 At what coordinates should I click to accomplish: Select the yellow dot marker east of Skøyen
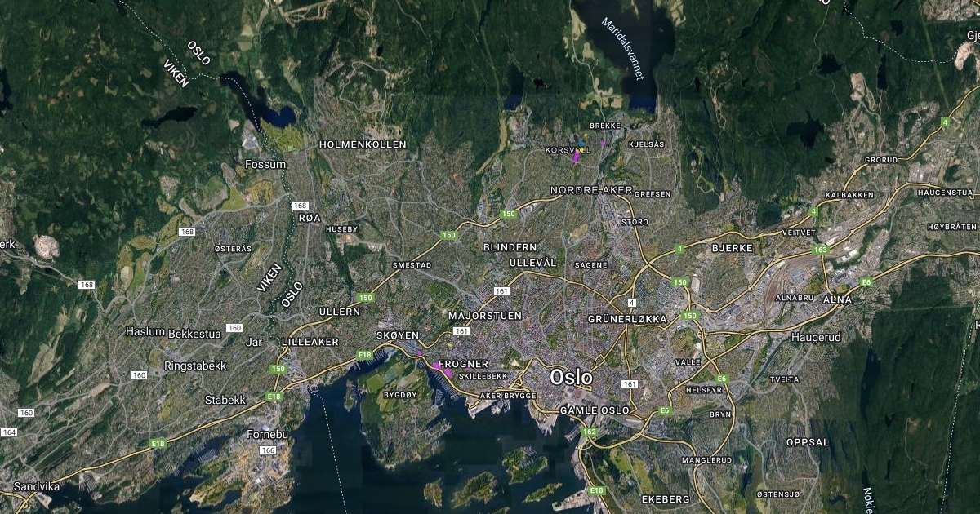(450, 345)
